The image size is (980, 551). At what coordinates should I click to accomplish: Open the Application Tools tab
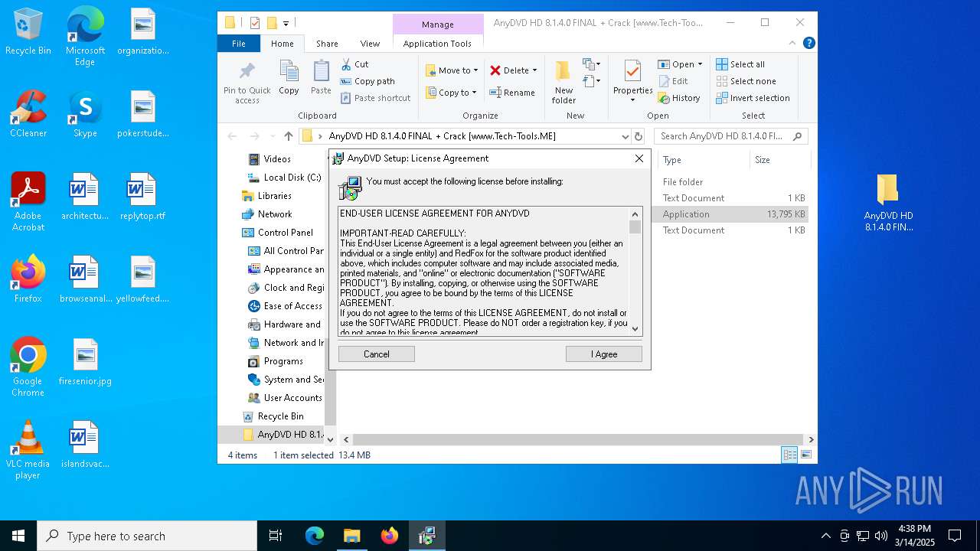(x=437, y=44)
